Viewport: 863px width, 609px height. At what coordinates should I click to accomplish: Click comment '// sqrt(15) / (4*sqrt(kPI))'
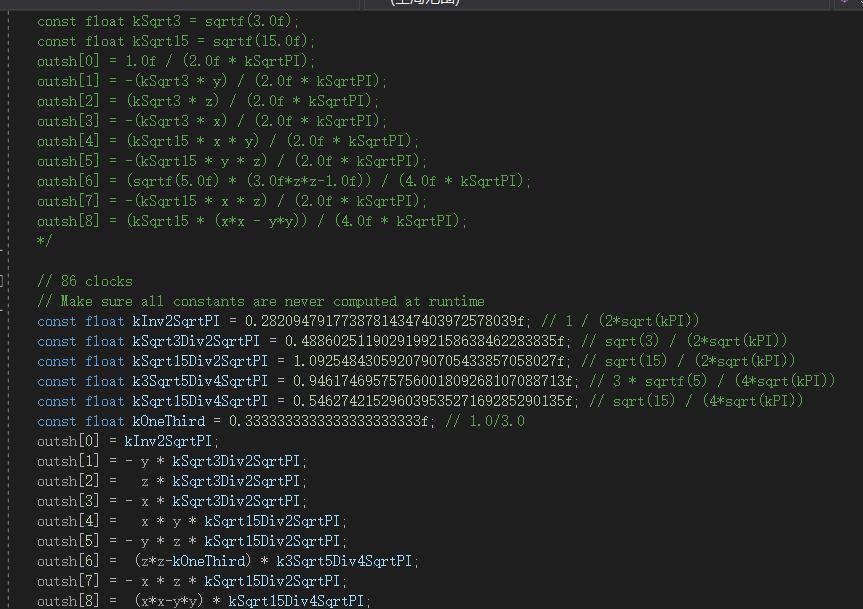click(x=696, y=401)
